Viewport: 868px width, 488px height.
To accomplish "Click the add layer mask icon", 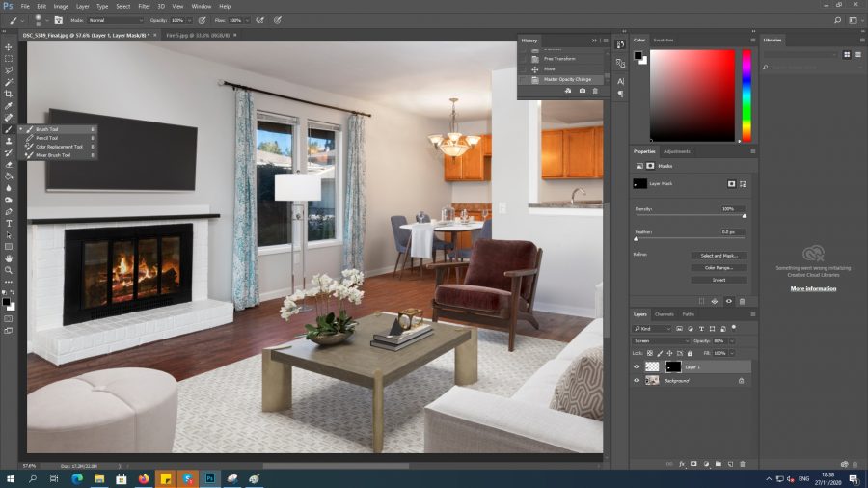I will click(x=693, y=464).
